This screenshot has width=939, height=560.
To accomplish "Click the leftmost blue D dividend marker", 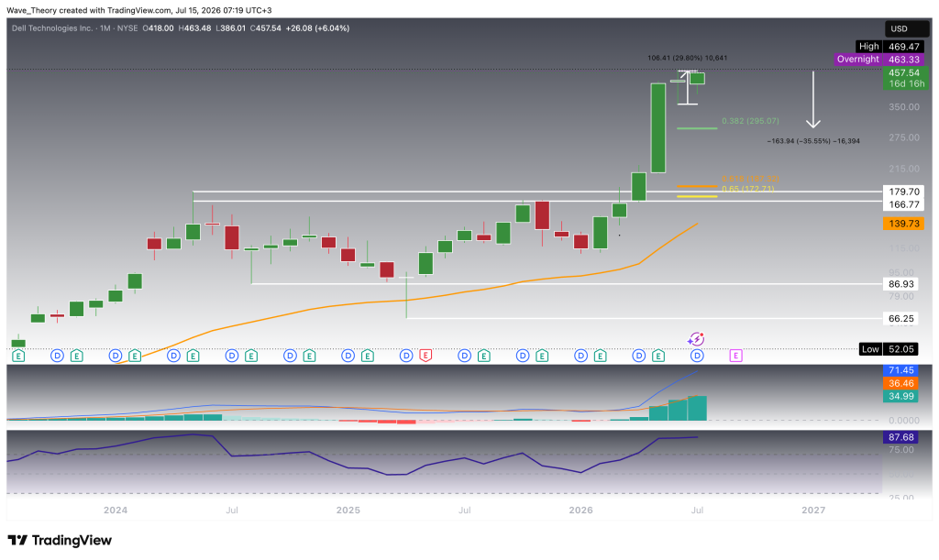I will 57,356.
